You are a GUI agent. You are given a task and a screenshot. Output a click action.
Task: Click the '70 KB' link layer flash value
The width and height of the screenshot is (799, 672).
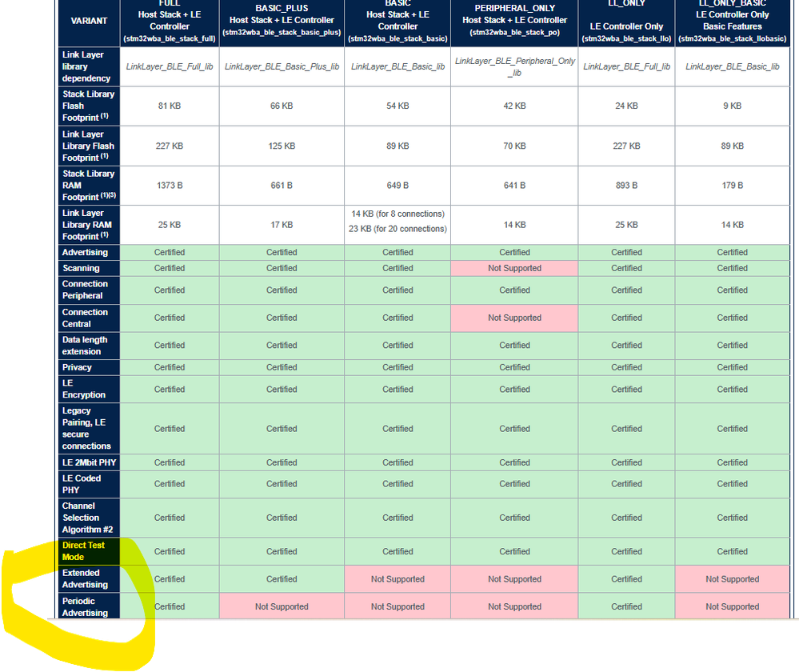point(514,146)
